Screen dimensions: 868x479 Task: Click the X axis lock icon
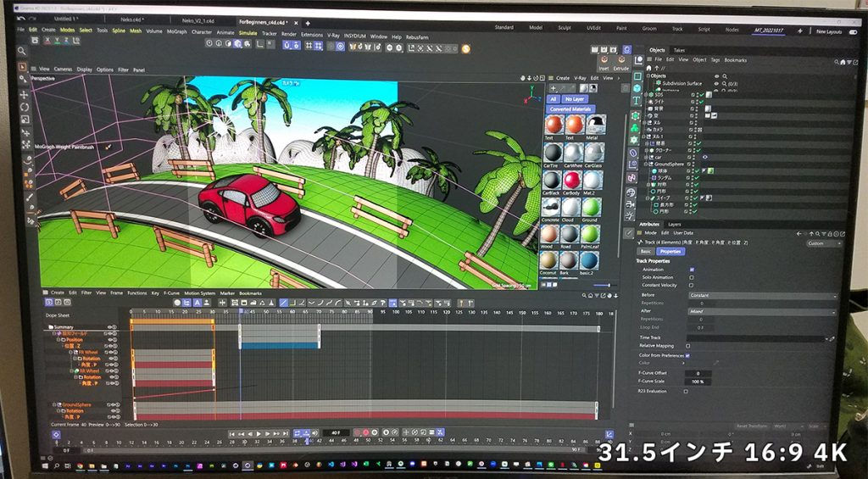click(48, 41)
